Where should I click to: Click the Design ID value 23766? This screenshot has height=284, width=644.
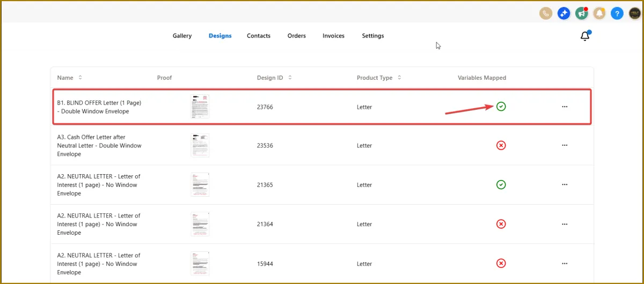[265, 107]
